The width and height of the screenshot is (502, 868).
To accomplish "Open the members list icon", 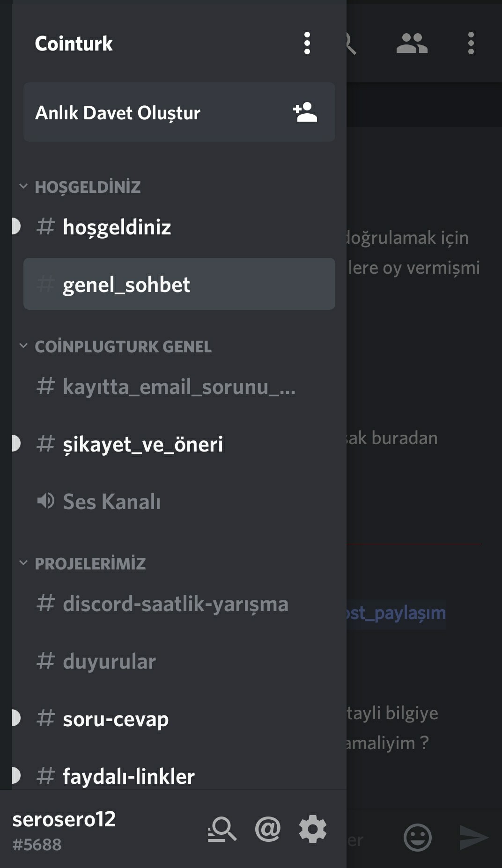I will click(412, 44).
